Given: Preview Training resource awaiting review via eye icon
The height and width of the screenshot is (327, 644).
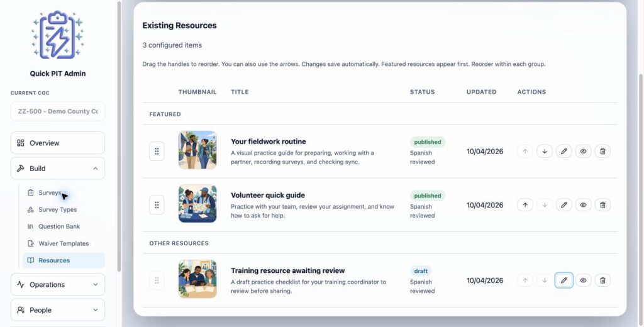Looking at the screenshot, I should [x=583, y=280].
